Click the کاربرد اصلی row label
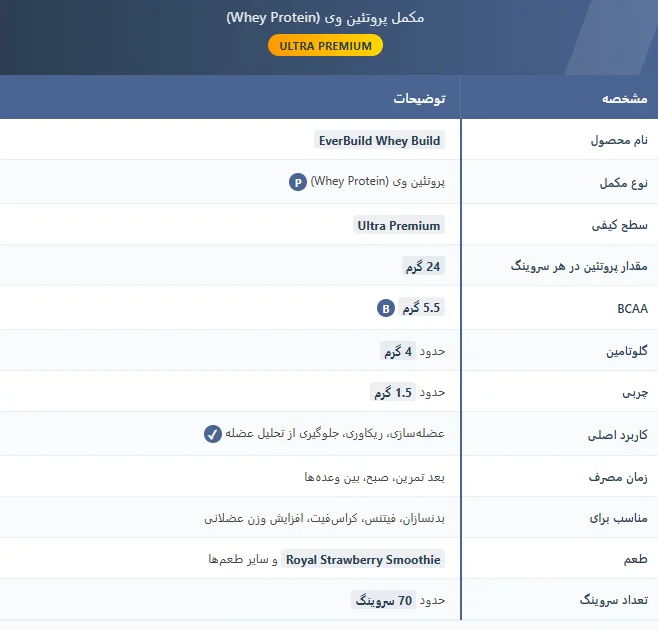658x630 pixels. [x=617, y=435]
